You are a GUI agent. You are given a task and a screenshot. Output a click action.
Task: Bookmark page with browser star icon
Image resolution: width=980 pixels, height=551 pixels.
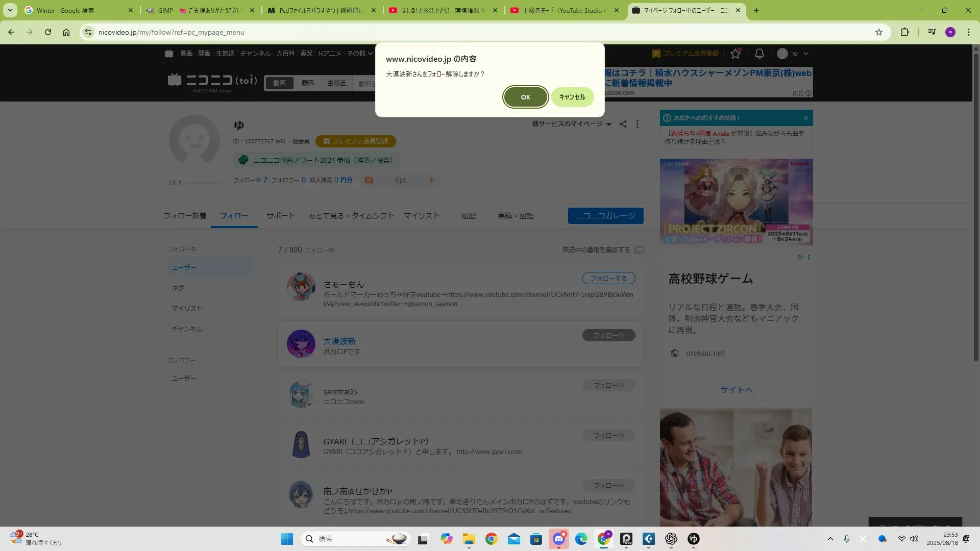click(x=878, y=32)
